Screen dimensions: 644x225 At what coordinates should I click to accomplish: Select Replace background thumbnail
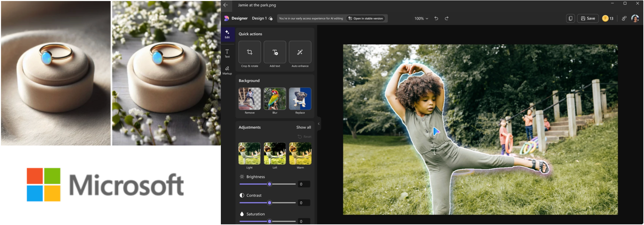pyautogui.click(x=300, y=99)
